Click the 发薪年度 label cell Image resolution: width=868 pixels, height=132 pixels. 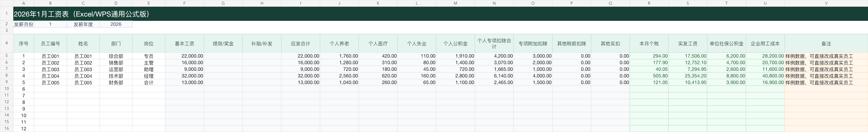pos(83,24)
